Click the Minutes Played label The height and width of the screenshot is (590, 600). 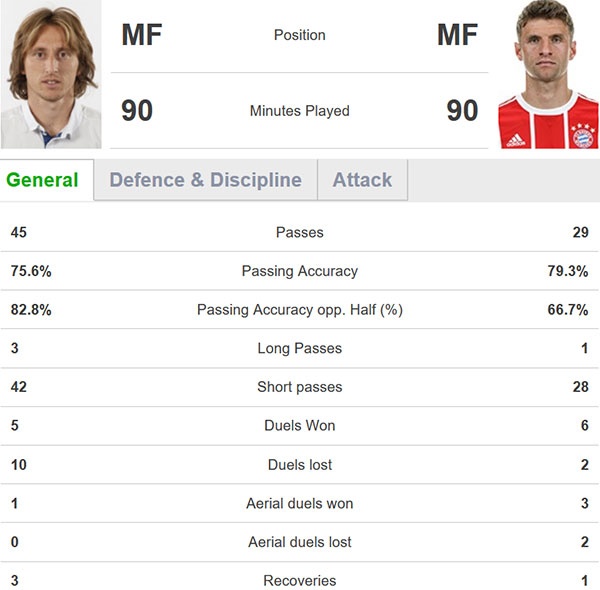(300, 111)
